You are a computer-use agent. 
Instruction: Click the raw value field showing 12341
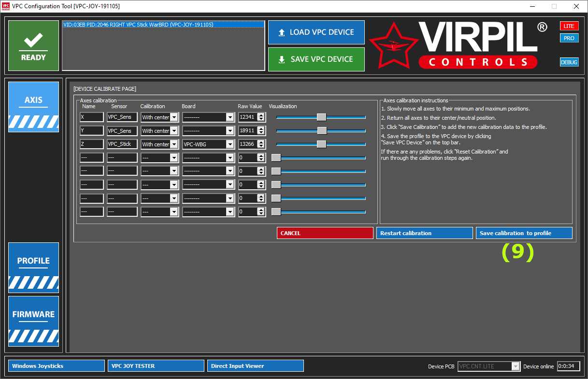[248, 117]
